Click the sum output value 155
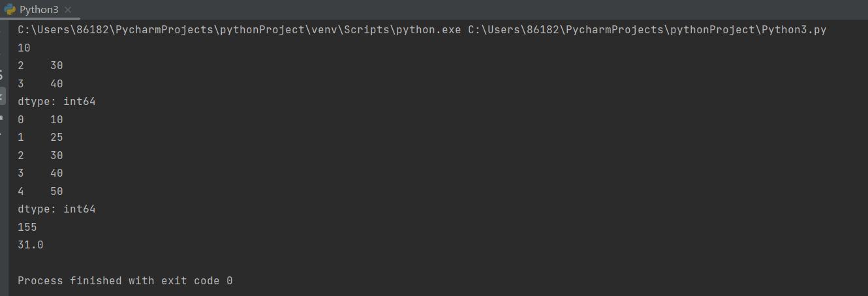Viewport: 868px width, 296px height. pos(27,228)
